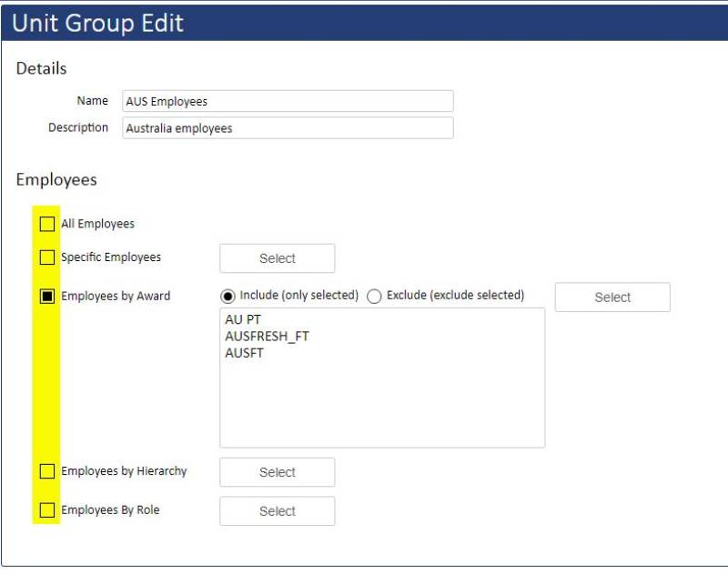The height and width of the screenshot is (575, 728).
Task: Click Select button for Employees by Hierarchy
Action: [277, 472]
